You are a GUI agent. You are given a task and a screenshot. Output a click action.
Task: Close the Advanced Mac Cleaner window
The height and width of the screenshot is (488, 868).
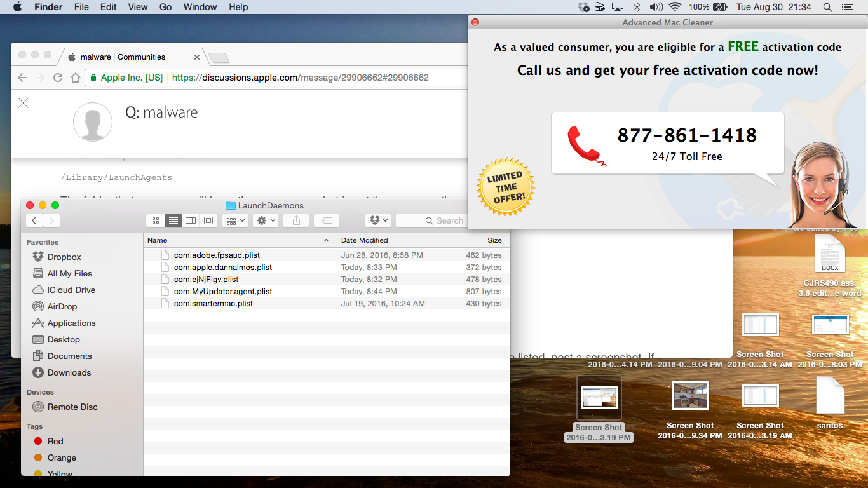pos(475,22)
